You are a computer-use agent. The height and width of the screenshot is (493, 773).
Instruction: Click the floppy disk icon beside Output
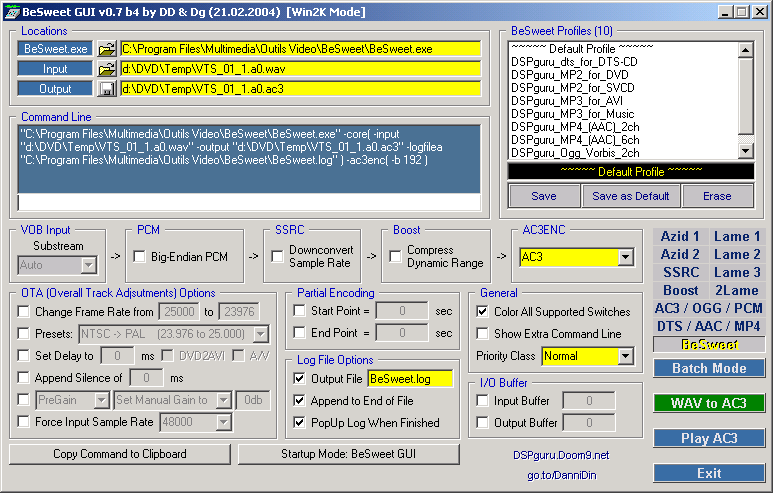[x=106, y=89]
